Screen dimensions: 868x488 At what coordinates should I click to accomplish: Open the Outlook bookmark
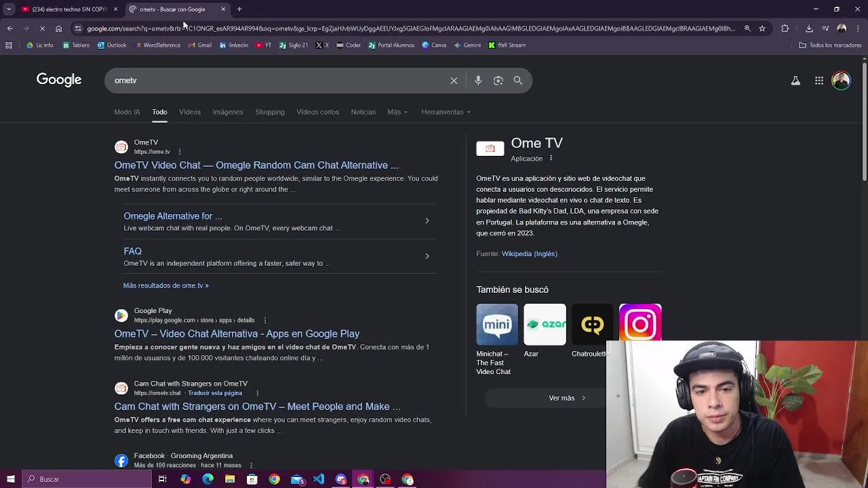coord(112,45)
